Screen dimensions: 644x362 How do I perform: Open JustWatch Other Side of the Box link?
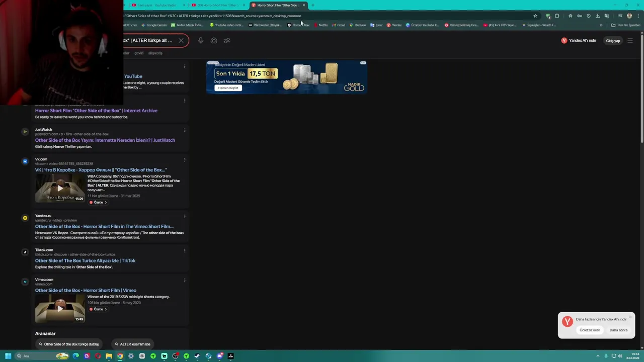105,140
